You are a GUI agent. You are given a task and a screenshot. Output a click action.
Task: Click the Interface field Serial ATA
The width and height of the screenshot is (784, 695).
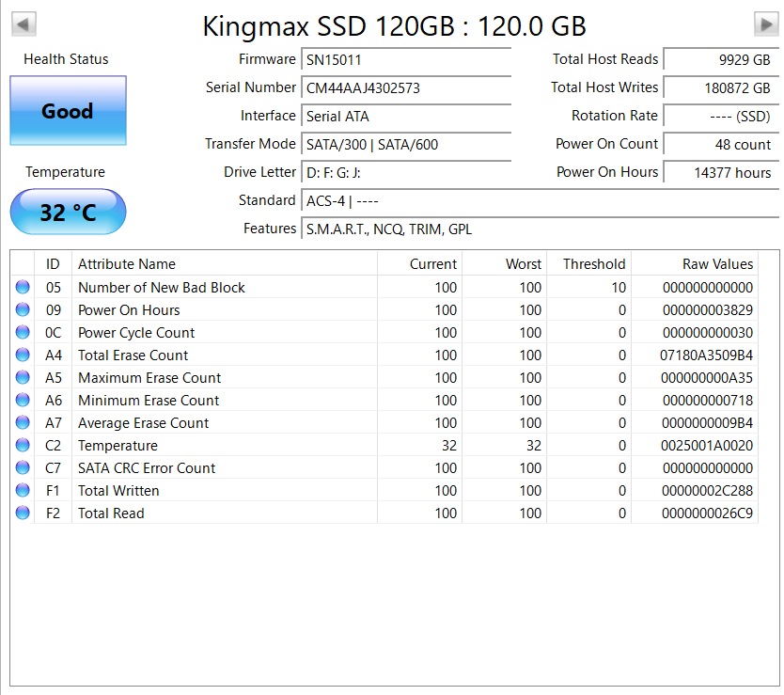click(x=406, y=116)
